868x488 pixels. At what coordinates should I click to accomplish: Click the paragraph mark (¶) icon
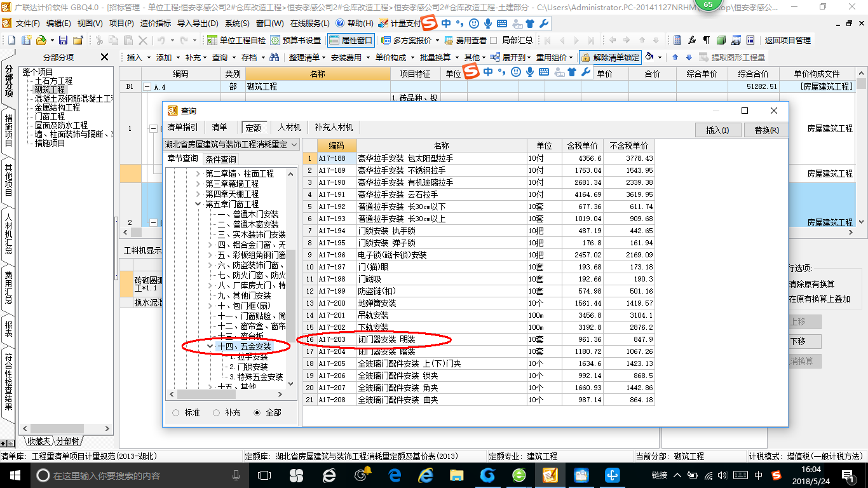pos(707,40)
